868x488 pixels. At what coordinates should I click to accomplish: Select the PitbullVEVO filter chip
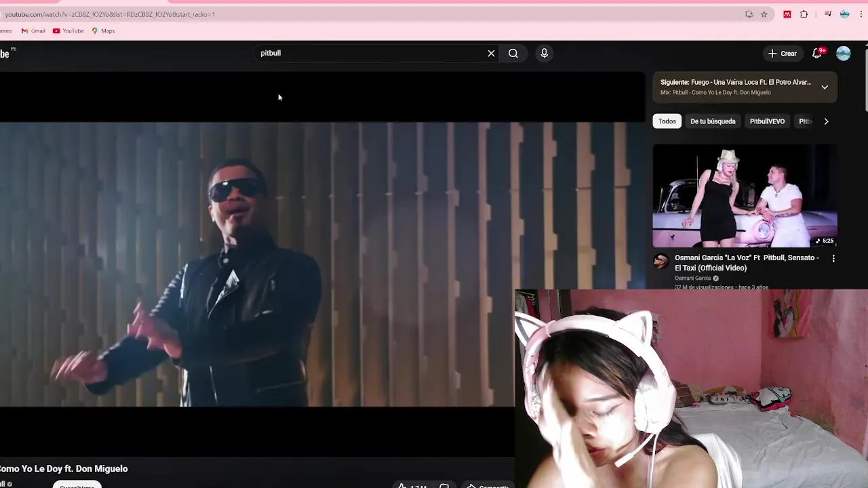pos(767,121)
